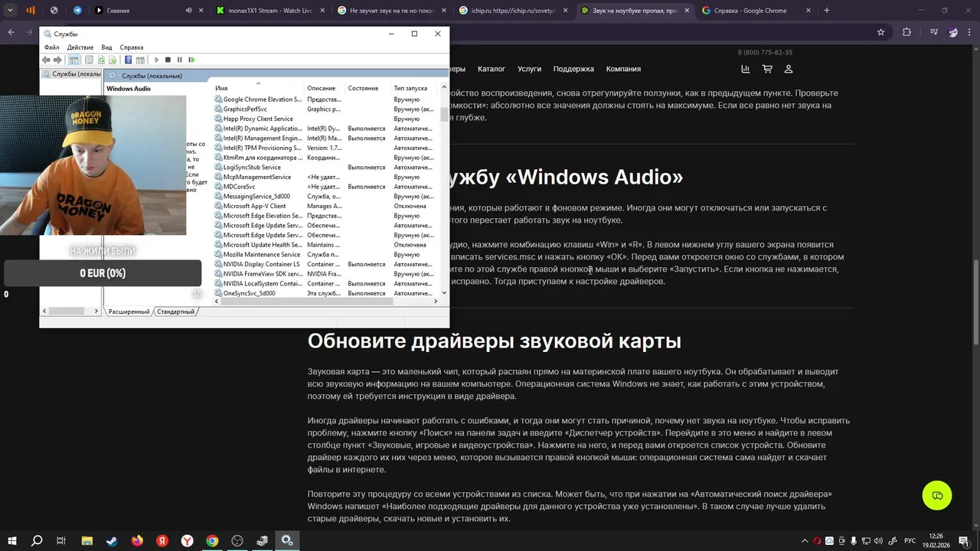Open Steam from the taskbar

pyautogui.click(x=112, y=540)
